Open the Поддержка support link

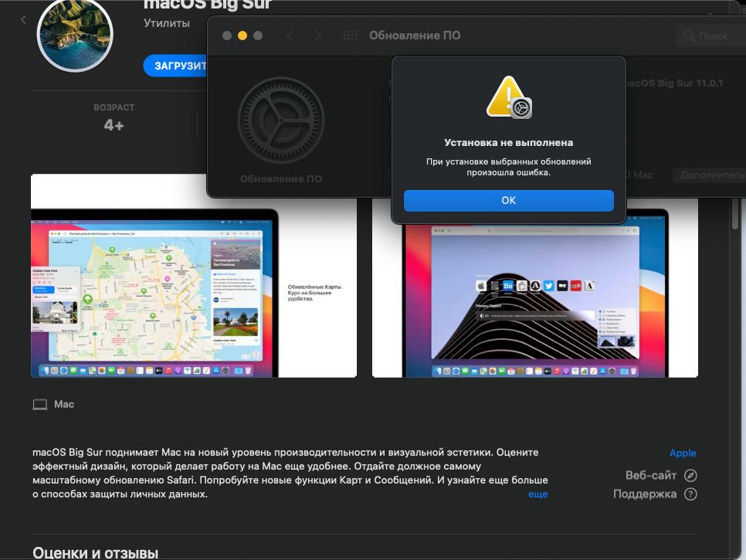(x=645, y=494)
